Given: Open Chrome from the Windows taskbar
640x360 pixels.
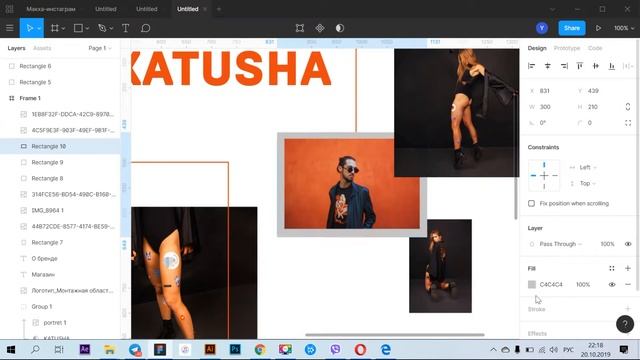Looking at the screenshot, I should coord(260,349).
